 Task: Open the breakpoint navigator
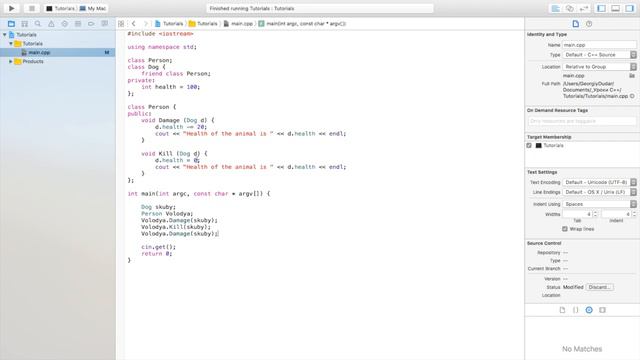(91, 24)
